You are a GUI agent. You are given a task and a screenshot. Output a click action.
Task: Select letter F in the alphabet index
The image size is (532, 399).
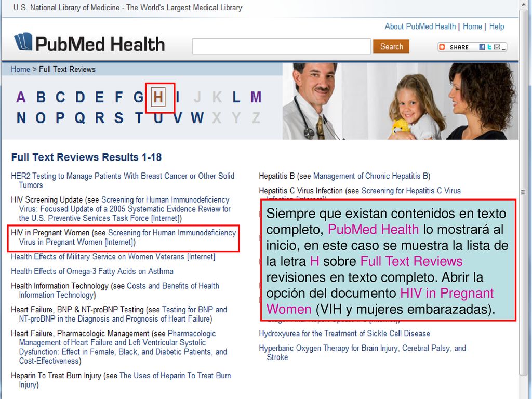coord(118,97)
